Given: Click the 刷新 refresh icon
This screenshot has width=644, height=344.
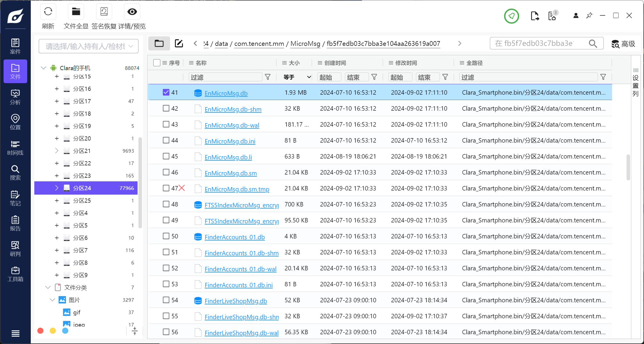Looking at the screenshot, I should point(48,12).
